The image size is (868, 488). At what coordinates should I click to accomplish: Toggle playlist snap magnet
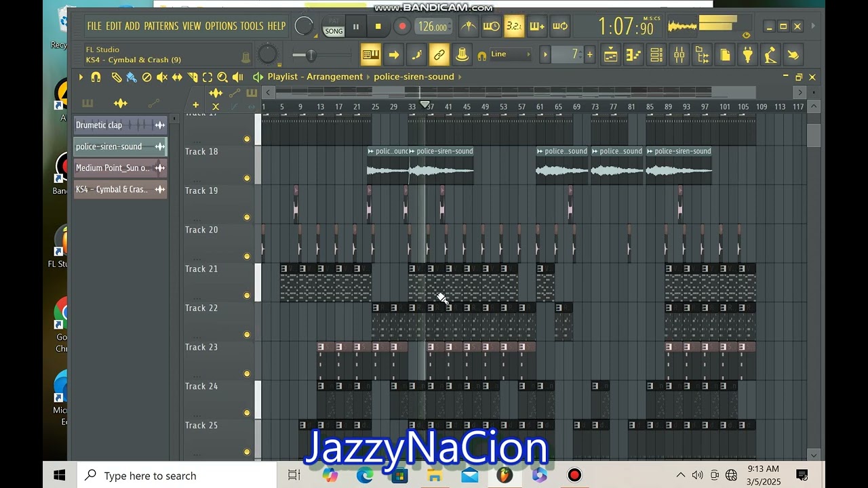point(96,77)
